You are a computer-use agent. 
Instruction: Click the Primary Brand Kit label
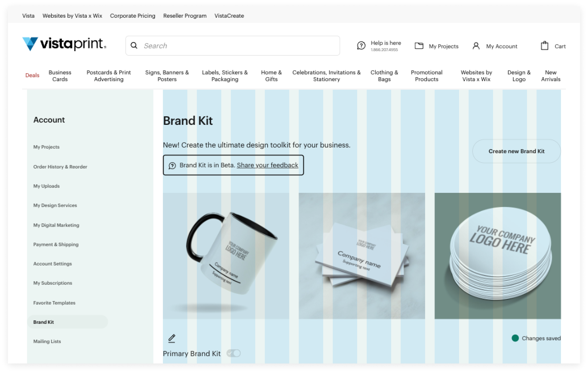coord(192,354)
